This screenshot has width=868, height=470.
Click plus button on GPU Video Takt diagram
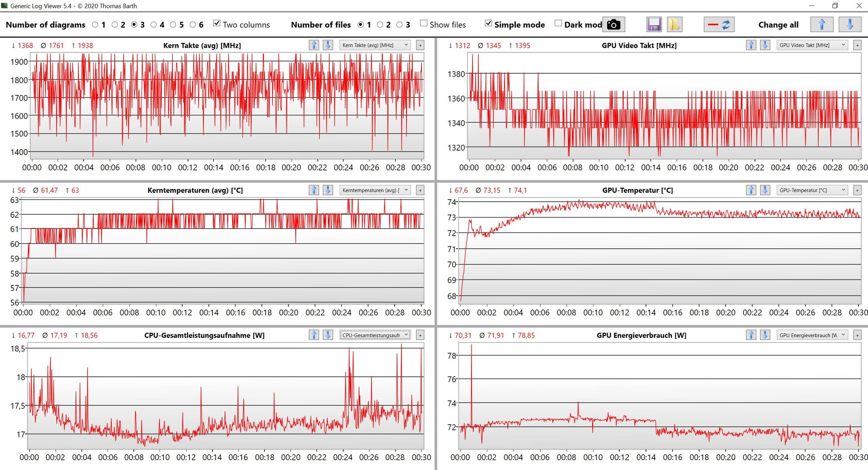(857, 45)
